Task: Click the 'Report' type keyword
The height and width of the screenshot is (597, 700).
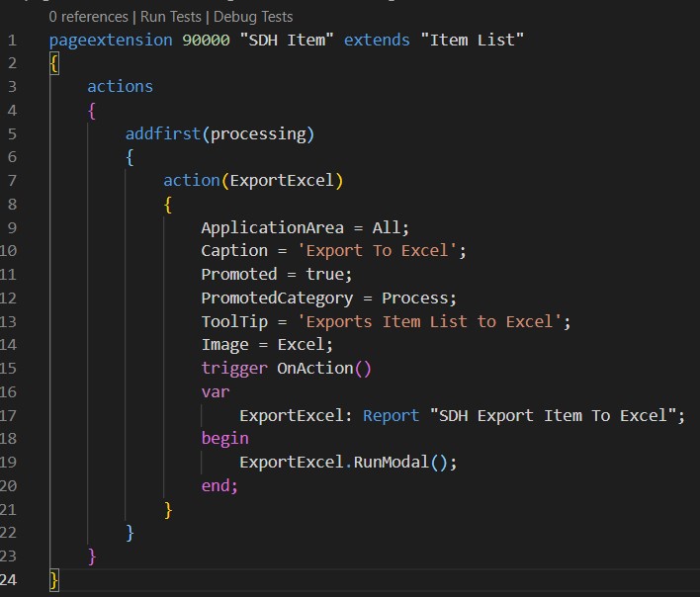Action: coord(392,416)
